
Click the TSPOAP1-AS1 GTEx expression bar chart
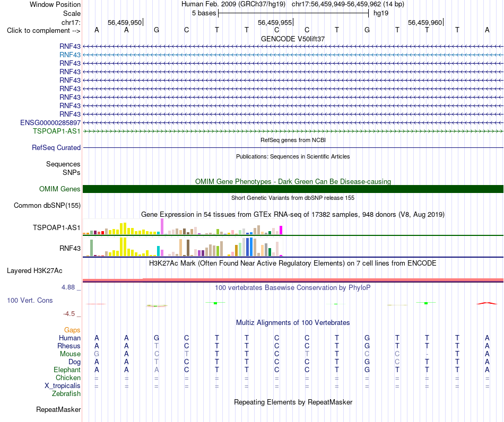(183, 227)
